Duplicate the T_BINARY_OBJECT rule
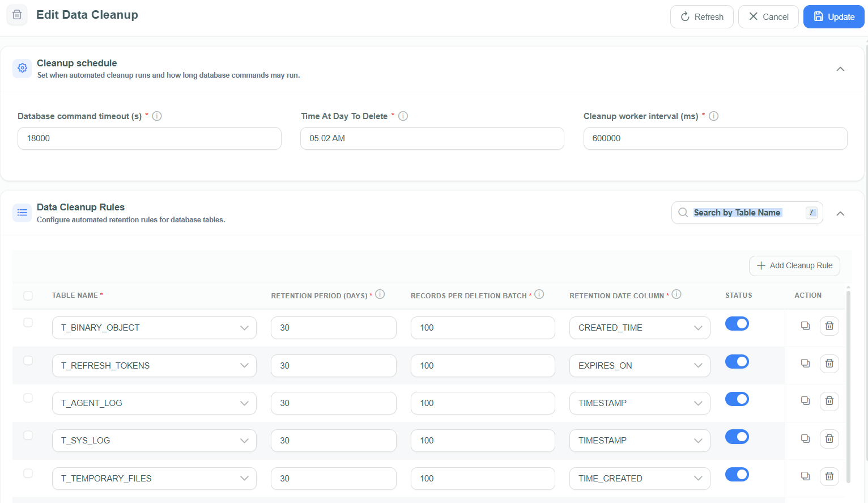This screenshot has width=868, height=503. (805, 326)
